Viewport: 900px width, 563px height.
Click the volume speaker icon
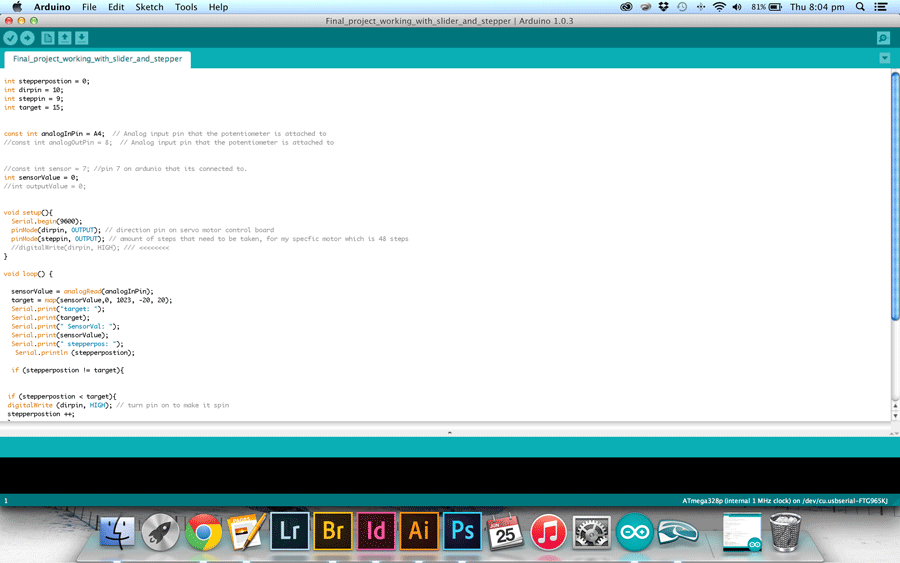(738, 7)
